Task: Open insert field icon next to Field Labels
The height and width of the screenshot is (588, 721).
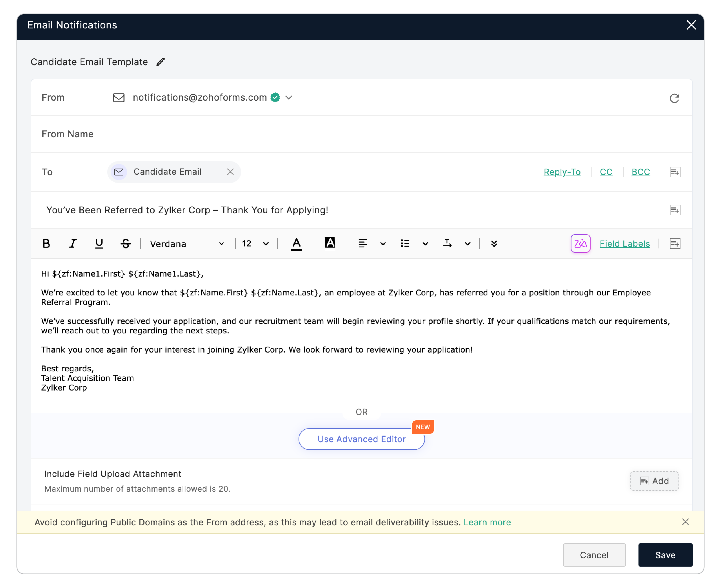Action: (x=675, y=243)
